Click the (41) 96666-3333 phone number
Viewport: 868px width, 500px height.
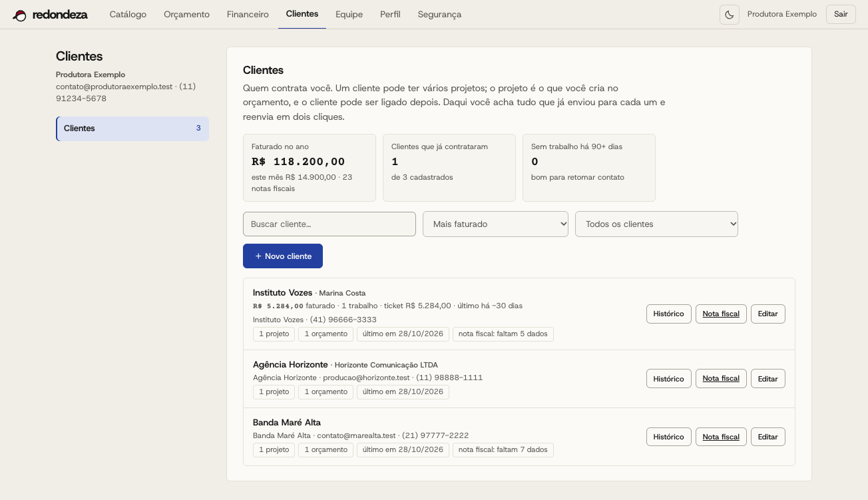[x=343, y=320]
